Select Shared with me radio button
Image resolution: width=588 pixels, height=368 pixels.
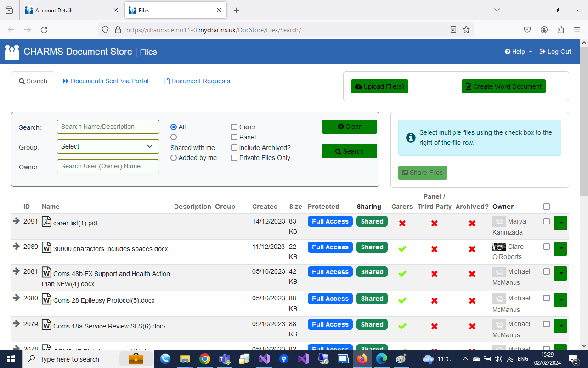[x=174, y=137]
